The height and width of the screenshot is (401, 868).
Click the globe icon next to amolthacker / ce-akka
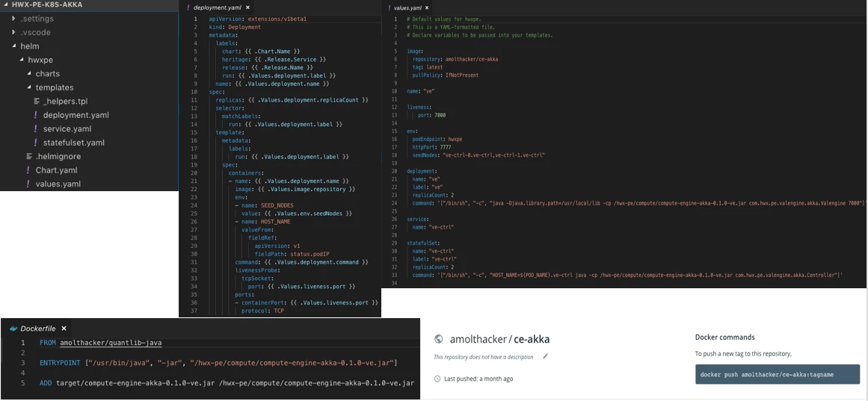[438, 339]
